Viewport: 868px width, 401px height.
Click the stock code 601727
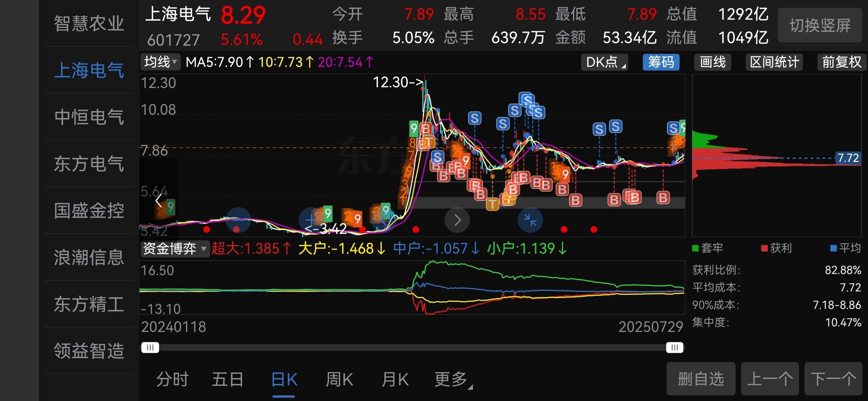[x=174, y=40]
